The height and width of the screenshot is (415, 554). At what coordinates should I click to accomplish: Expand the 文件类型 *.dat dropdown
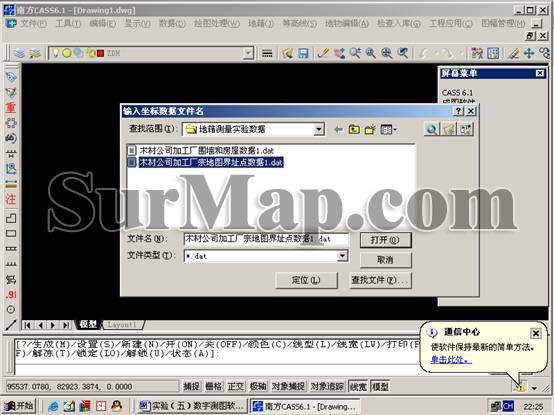click(342, 256)
